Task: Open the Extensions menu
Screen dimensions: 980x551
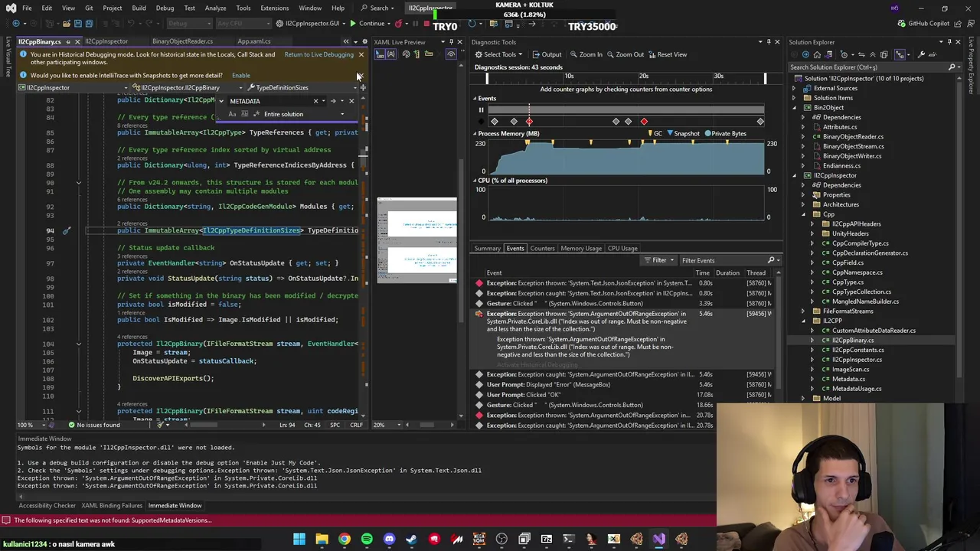Action: (x=274, y=8)
